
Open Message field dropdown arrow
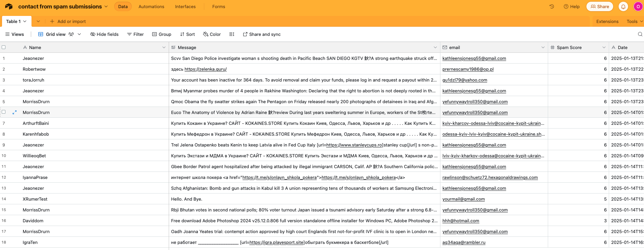[x=435, y=47]
